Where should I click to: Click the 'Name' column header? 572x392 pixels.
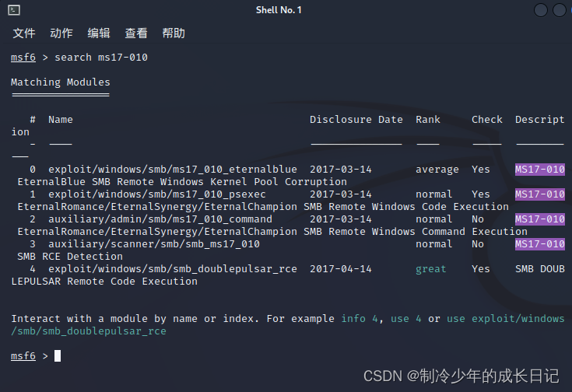pyautogui.click(x=61, y=120)
